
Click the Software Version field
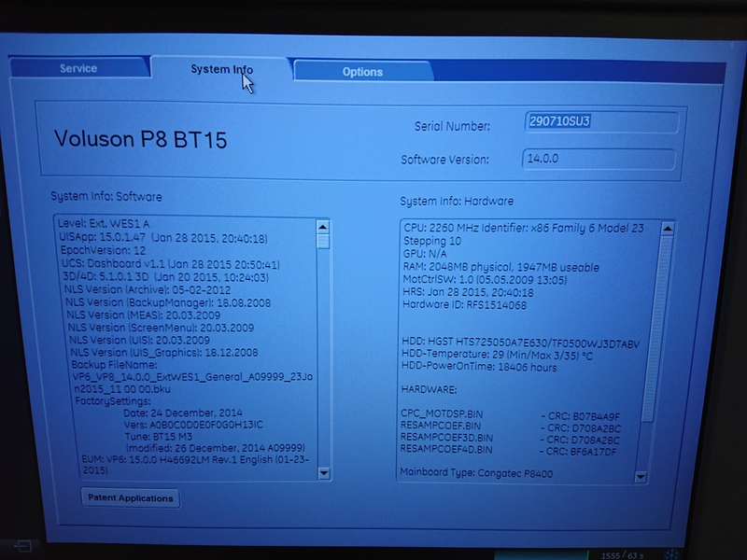tap(599, 159)
